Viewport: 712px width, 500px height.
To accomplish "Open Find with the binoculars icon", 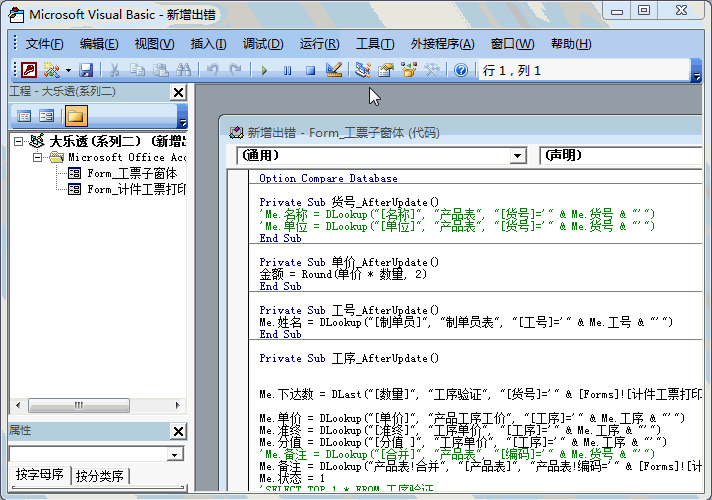I will (x=183, y=70).
